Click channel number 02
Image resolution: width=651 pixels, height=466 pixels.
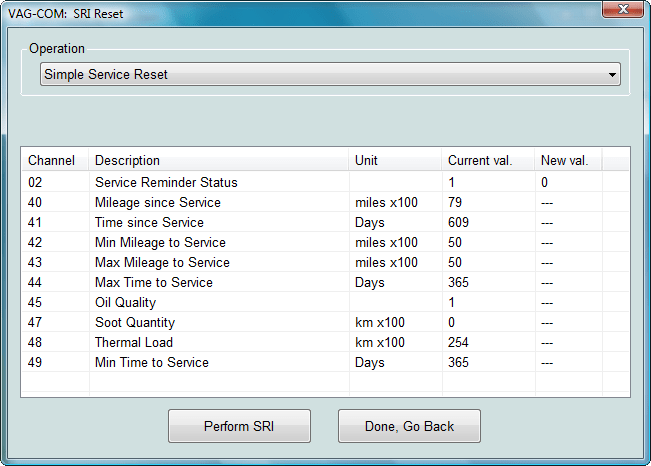(x=35, y=182)
